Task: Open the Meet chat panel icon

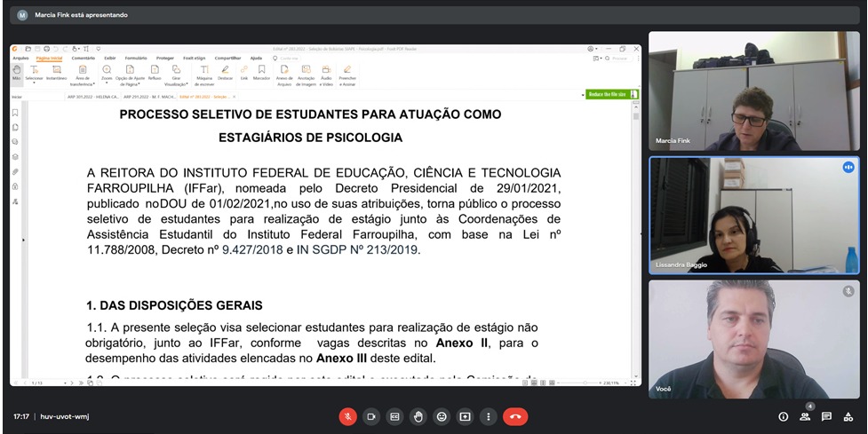Action: (826, 416)
